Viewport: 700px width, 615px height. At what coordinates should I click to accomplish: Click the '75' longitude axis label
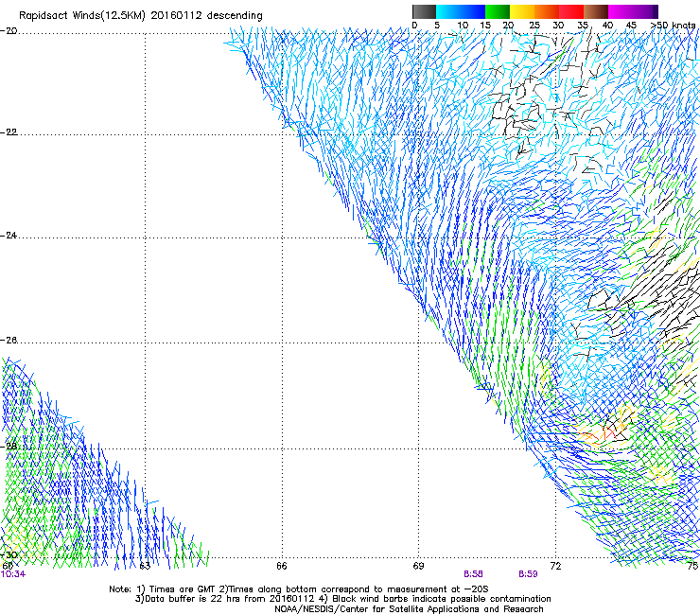click(x=693, y=567)
